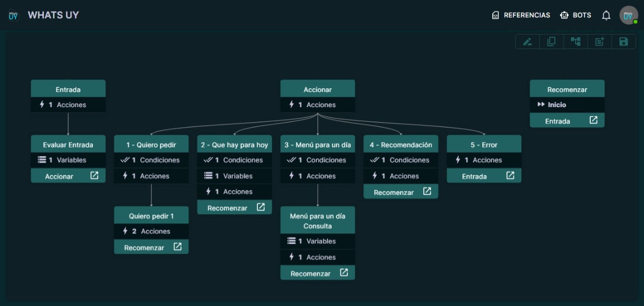This screenshot has height=306, width=644.
Task: Select the Accionar node header
Action: click(x=317, y=89)
